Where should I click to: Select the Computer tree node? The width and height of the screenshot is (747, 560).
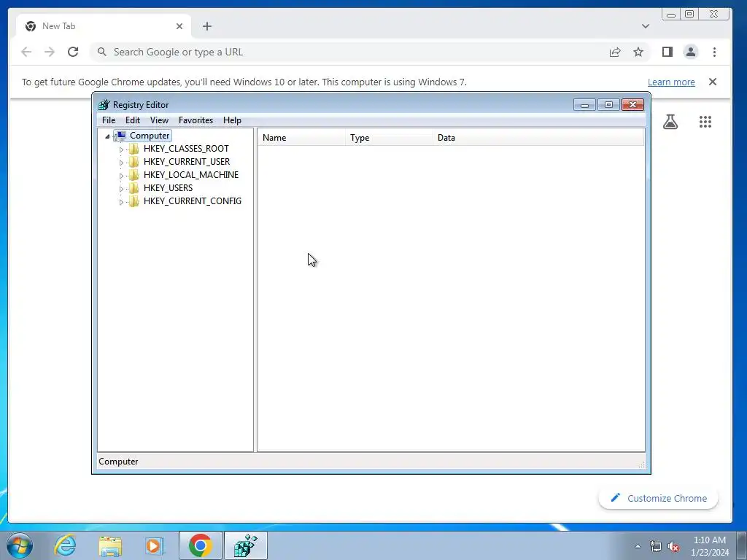pyautogui.click(x=150, y=136)
